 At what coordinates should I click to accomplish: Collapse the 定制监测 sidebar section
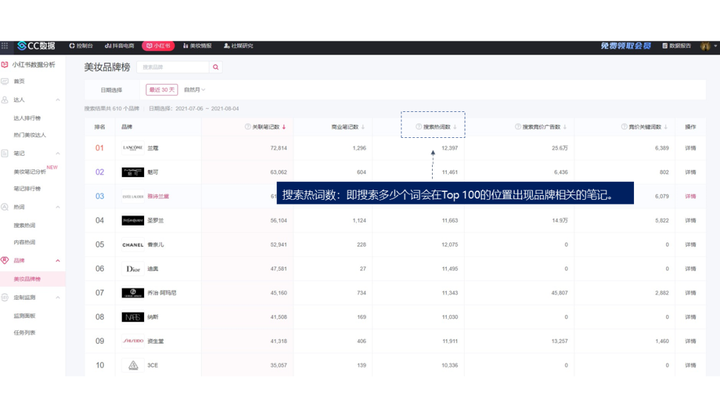coord(58,298)
